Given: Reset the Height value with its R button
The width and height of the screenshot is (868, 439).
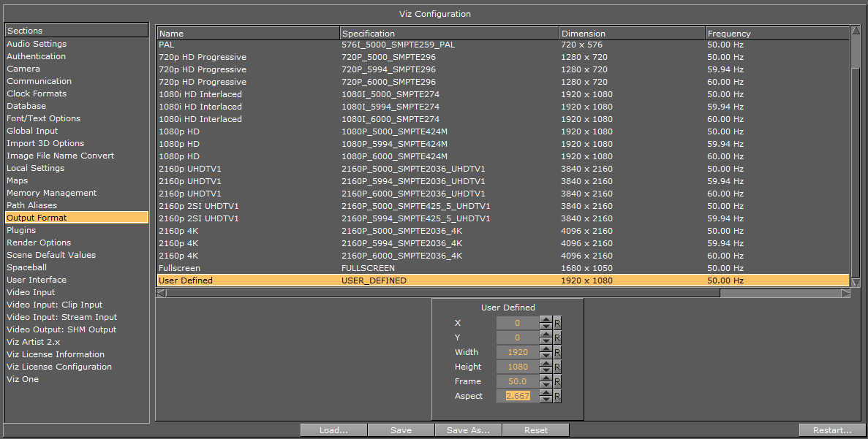Looking at the screenshot, I should 557,367.
